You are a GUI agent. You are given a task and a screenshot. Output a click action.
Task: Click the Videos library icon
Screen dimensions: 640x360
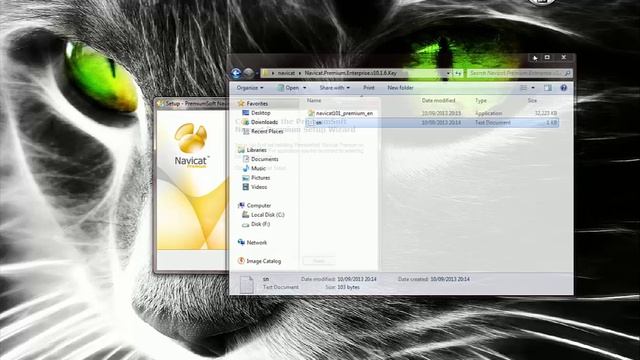246,187
